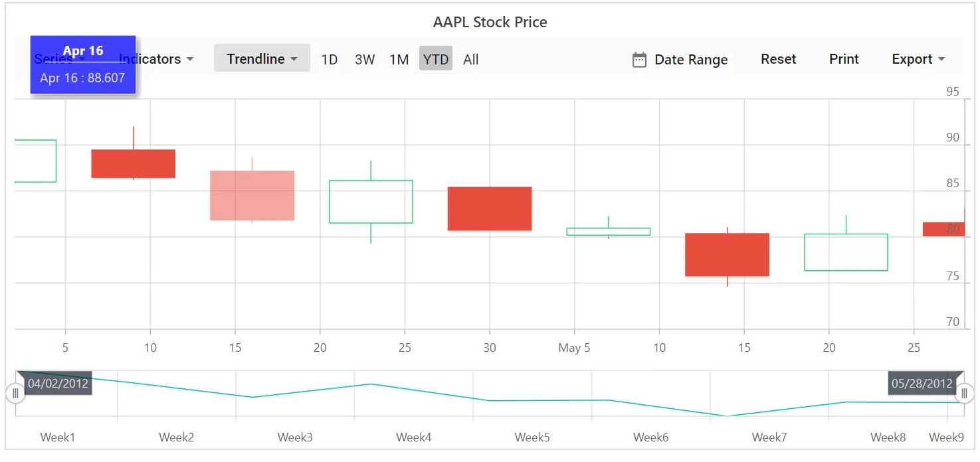Click the left range navigator handle

point(15,393)
